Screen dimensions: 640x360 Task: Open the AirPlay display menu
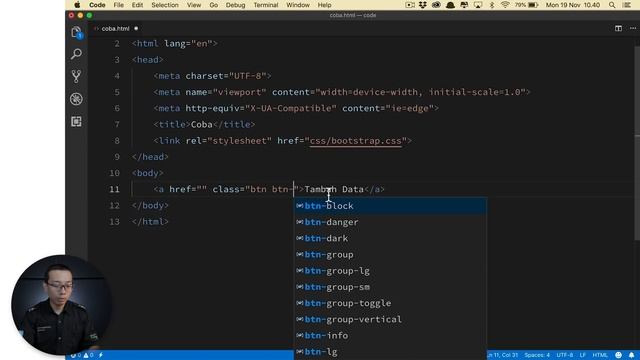point(478,5)
